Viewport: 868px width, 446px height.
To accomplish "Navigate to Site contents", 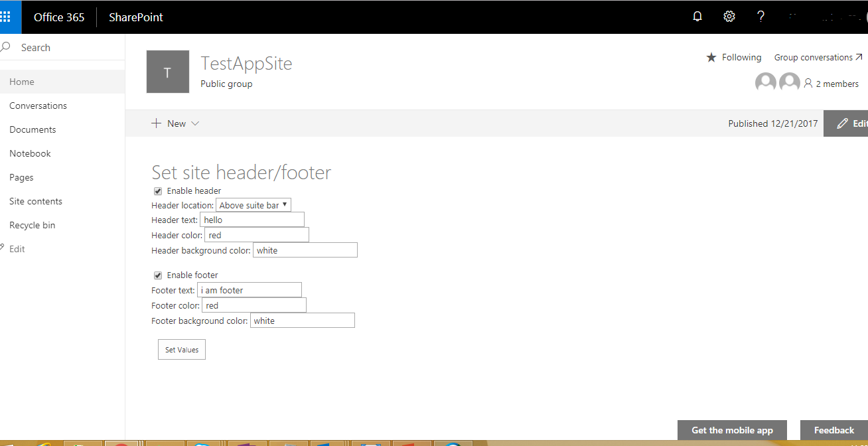I will (x=35, y=200).
